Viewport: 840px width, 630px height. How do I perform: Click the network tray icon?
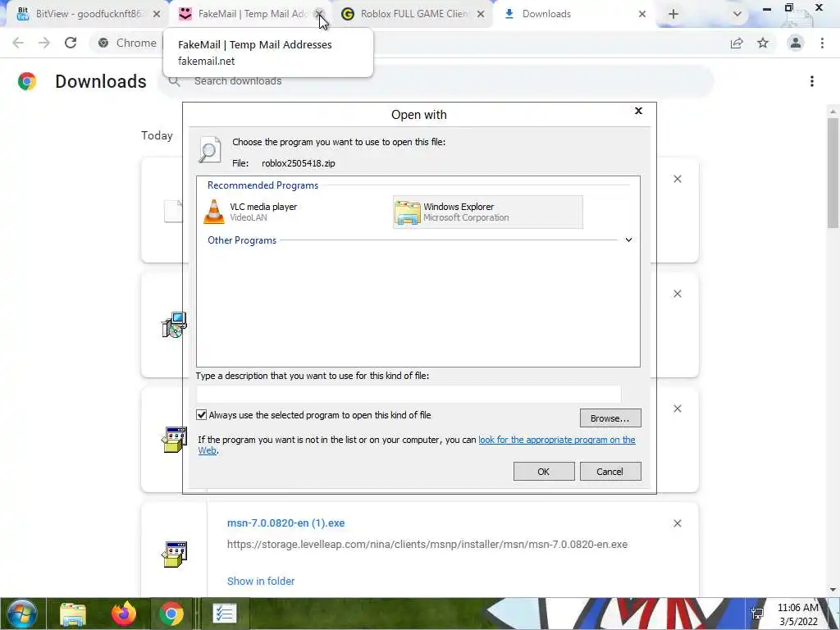pos(757,614)
